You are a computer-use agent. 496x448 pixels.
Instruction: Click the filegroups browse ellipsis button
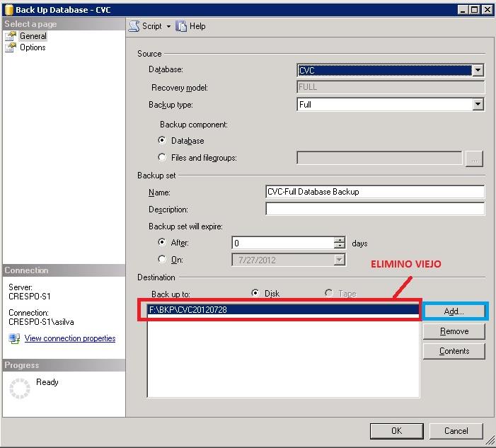pos(474,159)
